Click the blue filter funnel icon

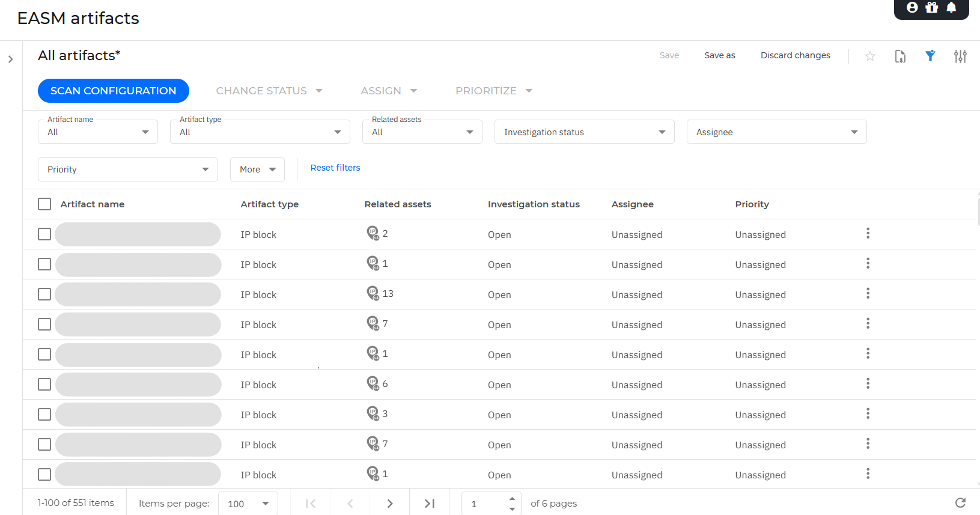[x=930, y=56]
